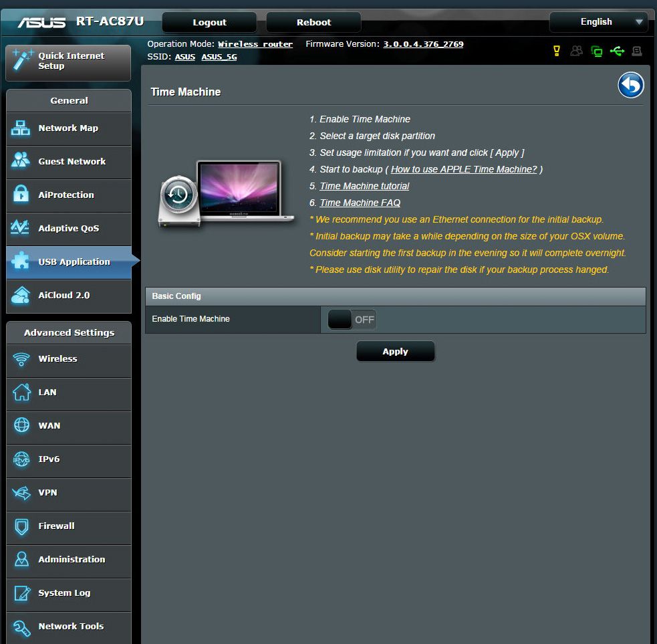Click the firmware version number link
Viewport: 657px width, 644px height.
click(423, 44)
